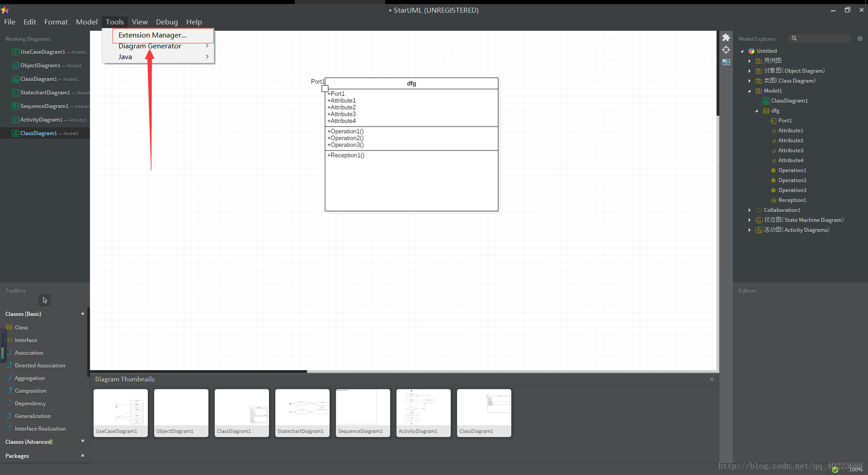Viewport: 868px width, 475px height.
Task: Select the dfg class title on canvas
Action: point(411,84)
